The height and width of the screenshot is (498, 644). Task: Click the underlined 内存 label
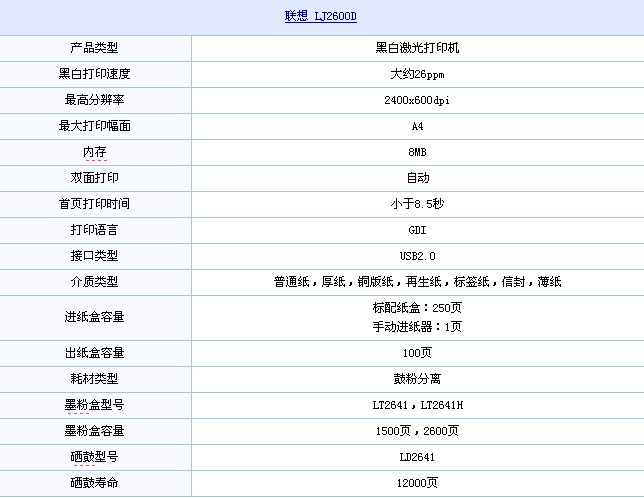(95, 152)
